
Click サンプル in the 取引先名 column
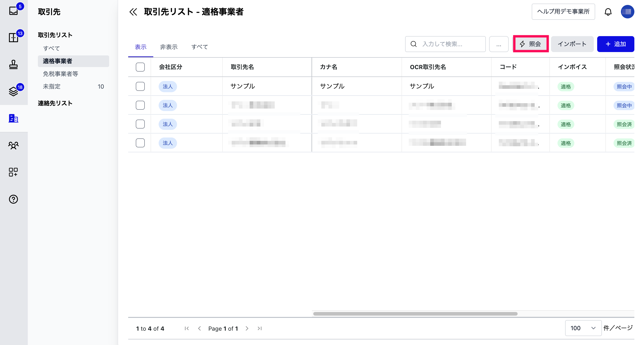point(242,86)
